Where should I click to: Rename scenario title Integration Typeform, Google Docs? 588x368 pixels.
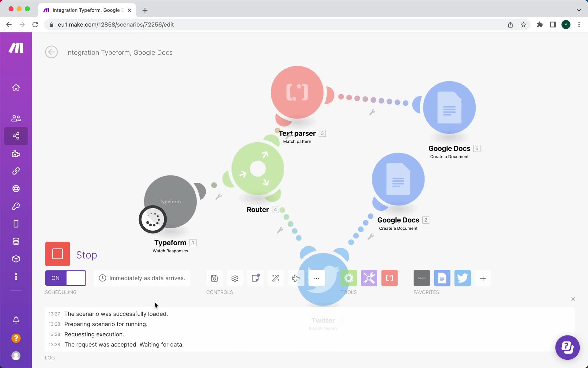click(x=119, y=52)
